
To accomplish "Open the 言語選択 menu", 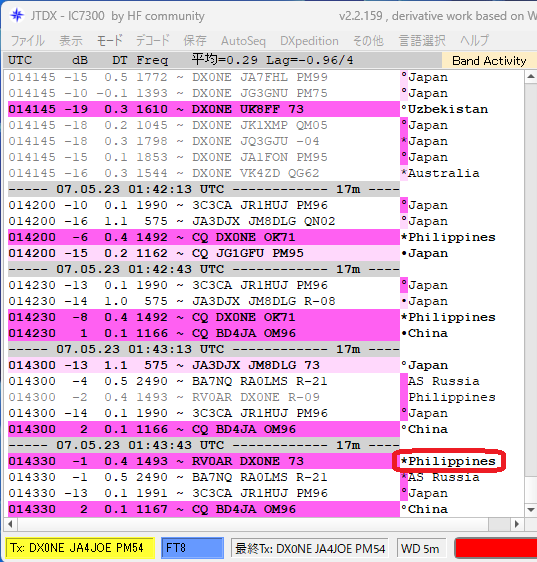I will coord(422,41).
